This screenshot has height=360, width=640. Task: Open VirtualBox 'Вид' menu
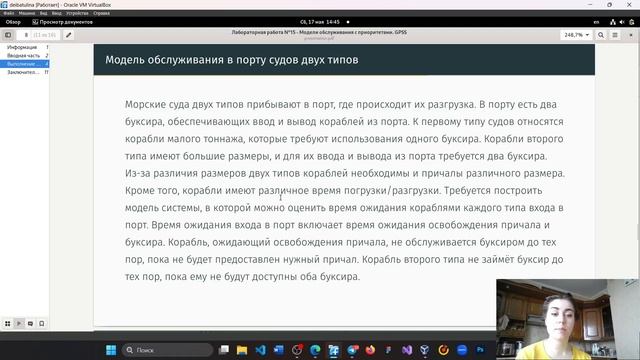coord(43,13)
